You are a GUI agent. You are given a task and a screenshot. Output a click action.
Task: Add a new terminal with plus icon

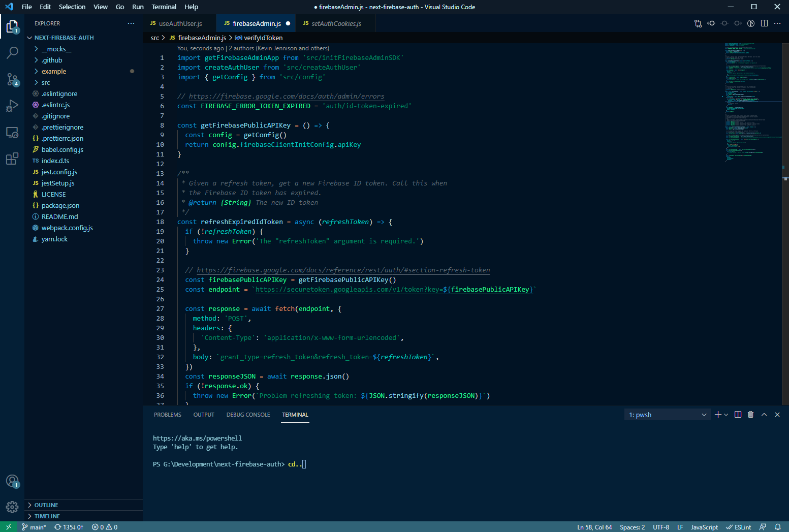(x=718, y=415)
